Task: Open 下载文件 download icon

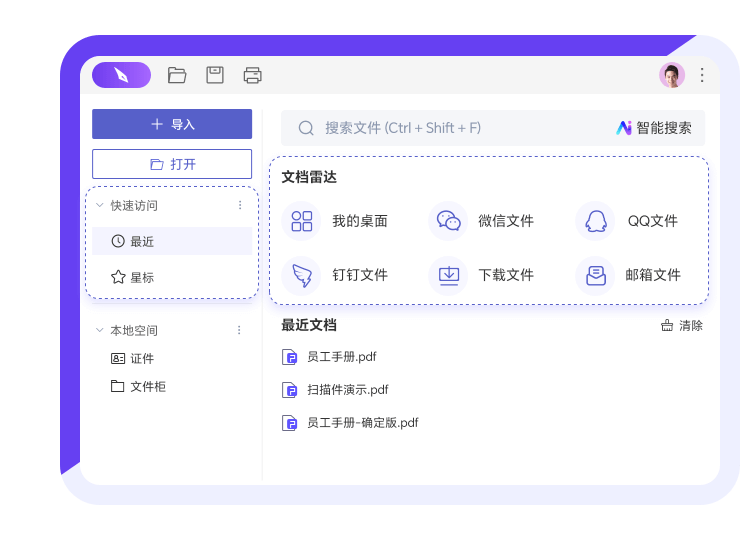Action: 448,275
